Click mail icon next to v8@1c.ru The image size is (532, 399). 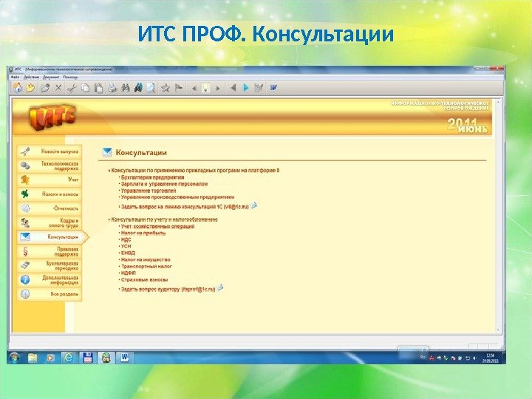[x=253, y=205]
